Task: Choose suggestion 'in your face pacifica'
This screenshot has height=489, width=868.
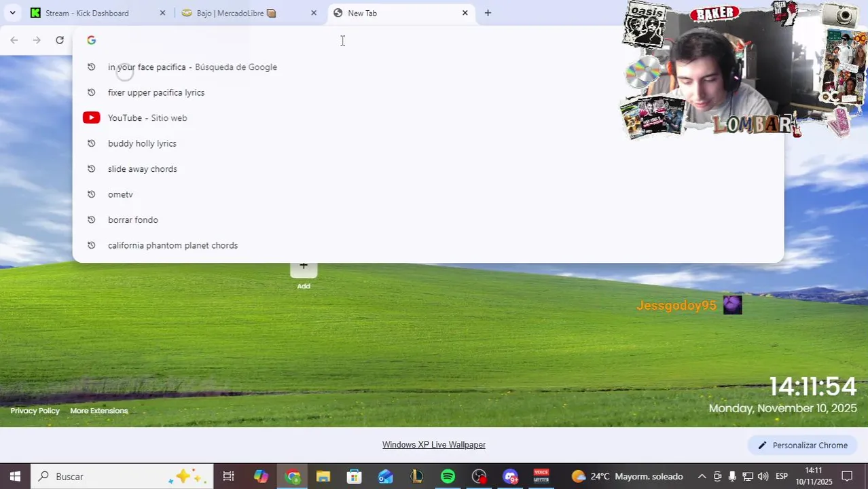Action: pos(428,67)
